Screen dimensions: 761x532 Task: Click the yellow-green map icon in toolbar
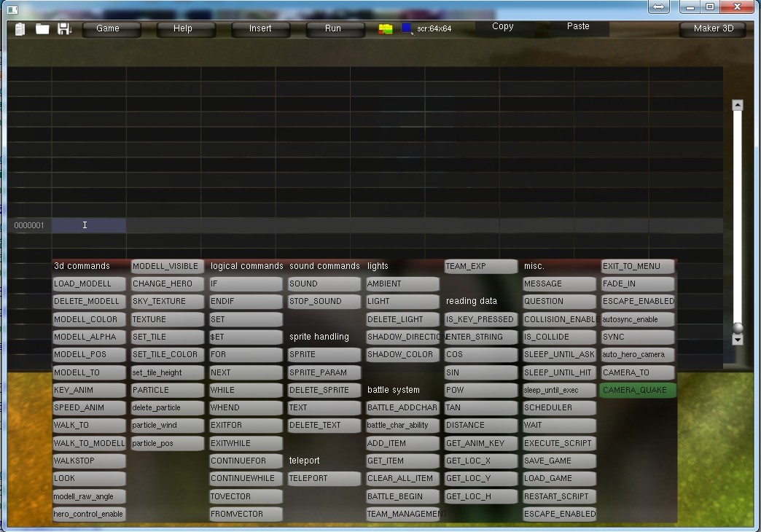pos(386,29)
